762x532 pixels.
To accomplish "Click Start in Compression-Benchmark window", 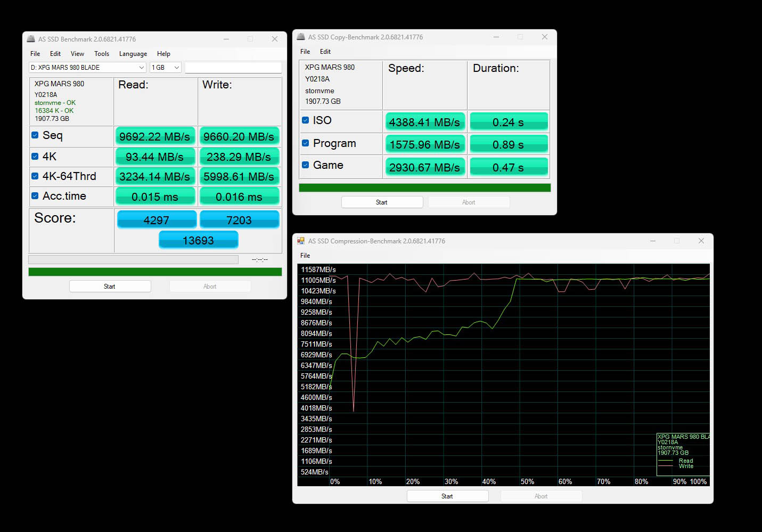I will tap(447, 496).
